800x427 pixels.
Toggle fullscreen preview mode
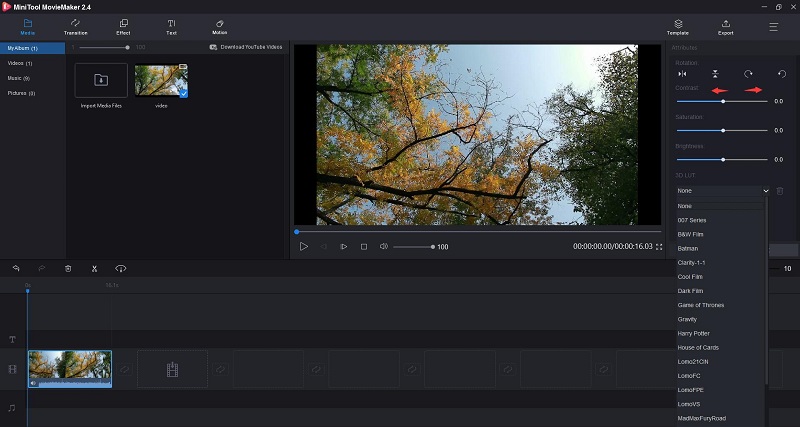coord(659,246)
